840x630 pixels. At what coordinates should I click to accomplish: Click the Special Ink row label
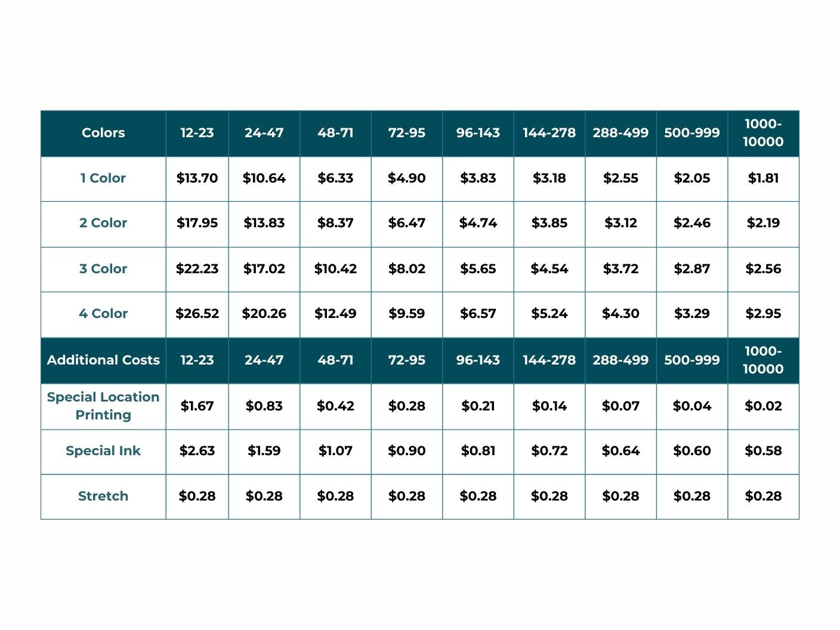103,451
